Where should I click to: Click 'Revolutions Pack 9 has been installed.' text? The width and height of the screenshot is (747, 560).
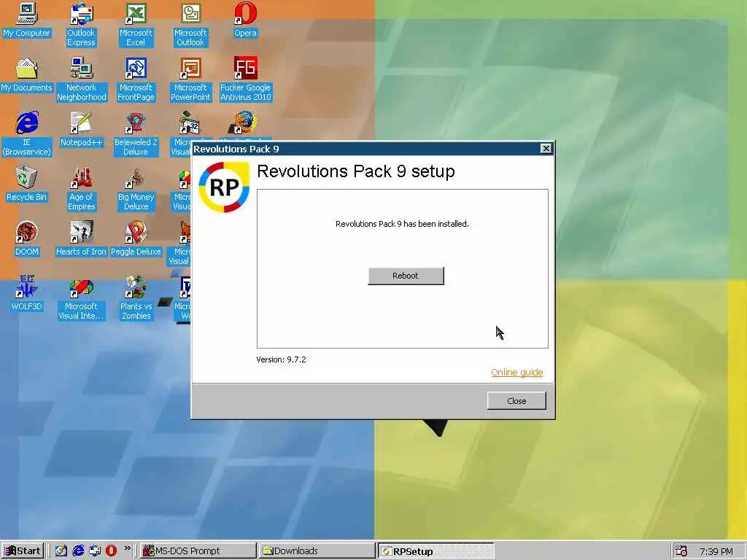tap(402, 224)
